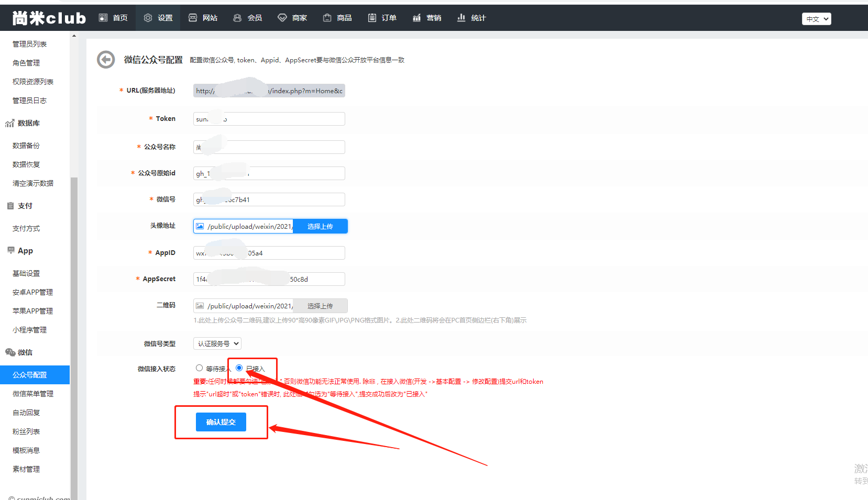The image size is (868, 500).
Task: Select the 已接入 radio button
Action: click(x=239, y=368)
